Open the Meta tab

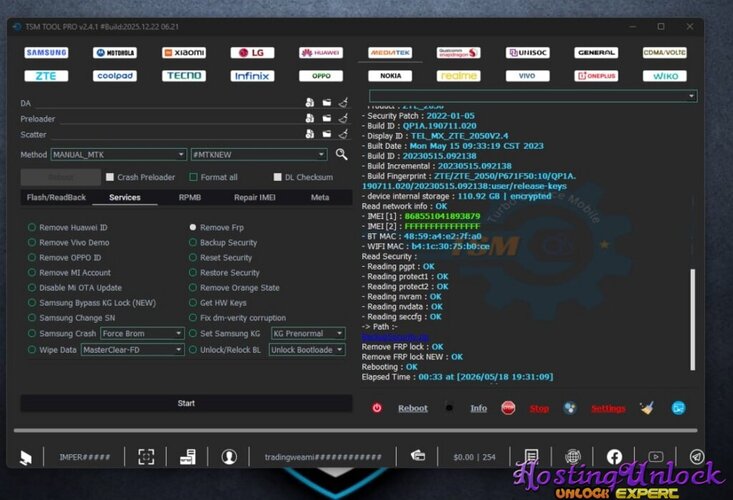coord(320,197)
